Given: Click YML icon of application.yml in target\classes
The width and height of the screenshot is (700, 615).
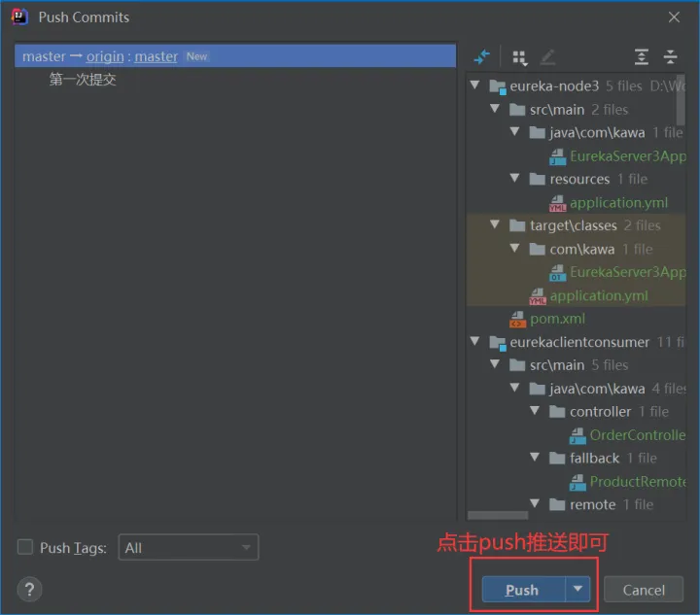Looking at the screenshot, I should (x=538, y=296).
